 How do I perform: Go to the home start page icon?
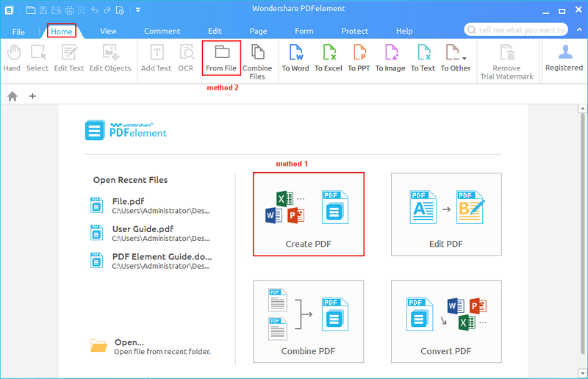[x=12, y=96]
